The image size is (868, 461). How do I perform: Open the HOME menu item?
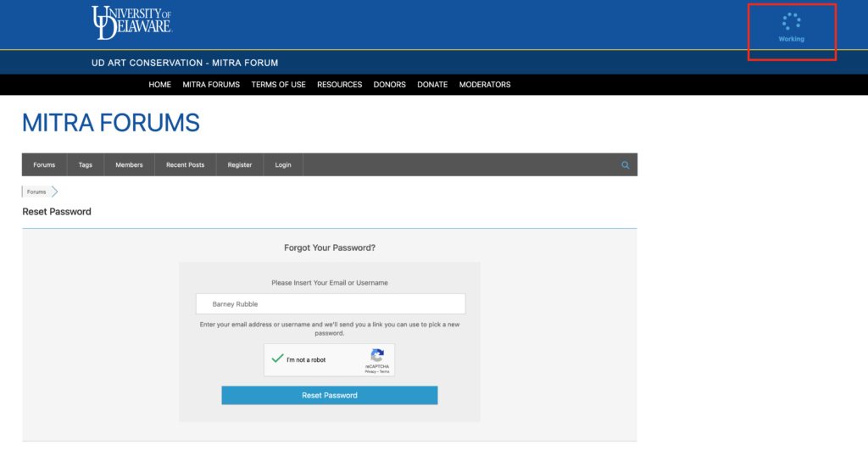point(159,85)
